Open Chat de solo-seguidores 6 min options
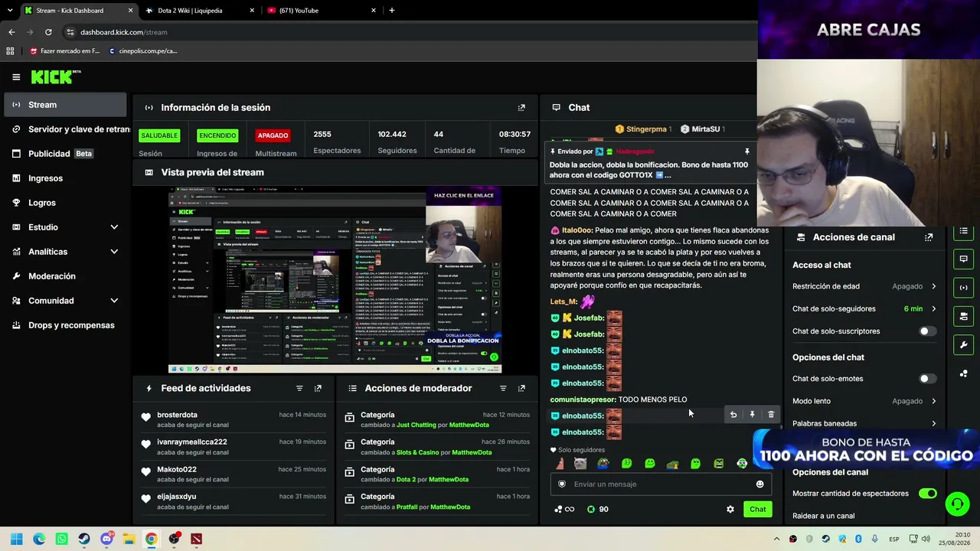980x551 pixels. coord(864,309)
